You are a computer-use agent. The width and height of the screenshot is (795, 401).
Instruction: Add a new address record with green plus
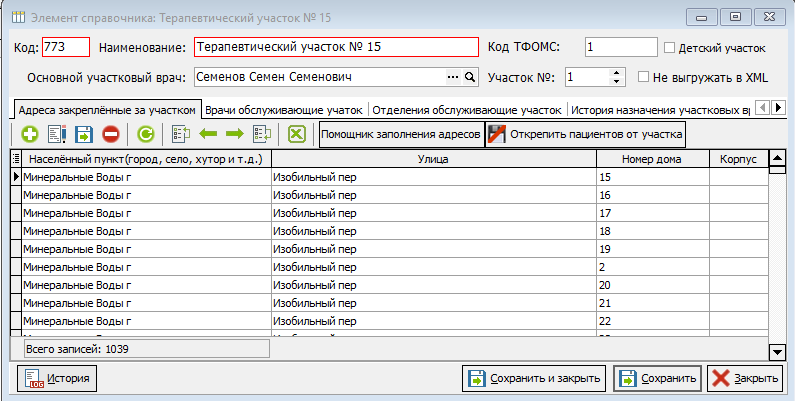click(29, 134)
